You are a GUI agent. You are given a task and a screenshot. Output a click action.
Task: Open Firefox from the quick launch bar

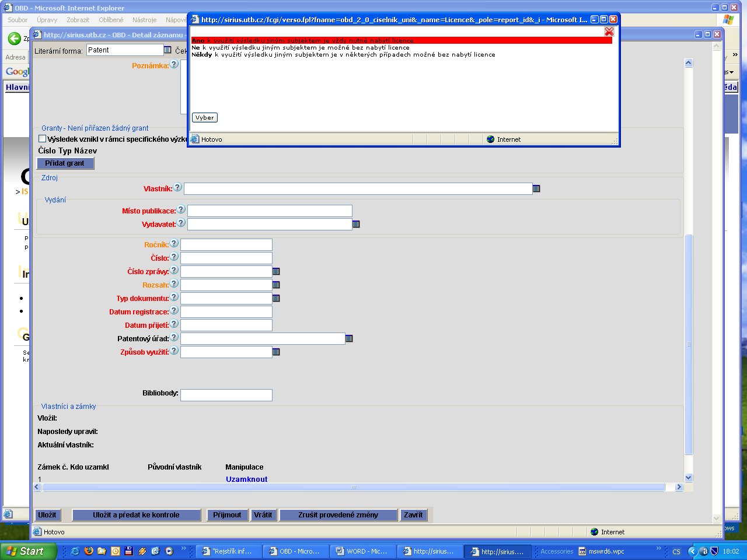tap(88, 551)
